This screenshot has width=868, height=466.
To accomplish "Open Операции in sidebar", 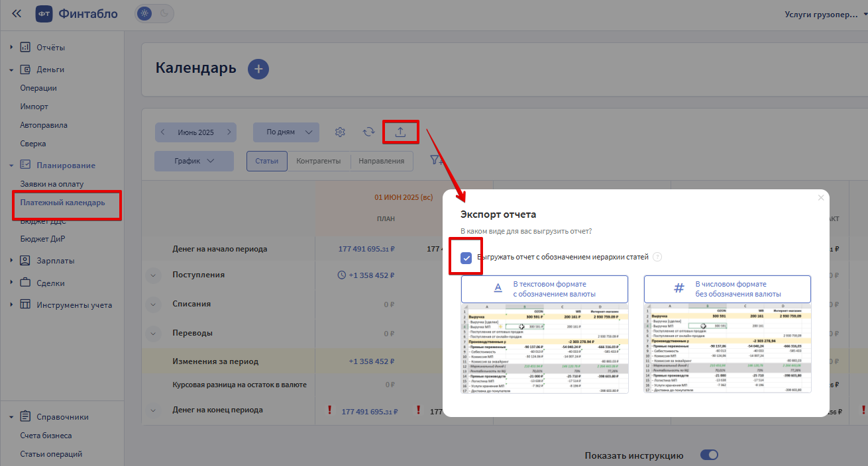I will [38, 88].
